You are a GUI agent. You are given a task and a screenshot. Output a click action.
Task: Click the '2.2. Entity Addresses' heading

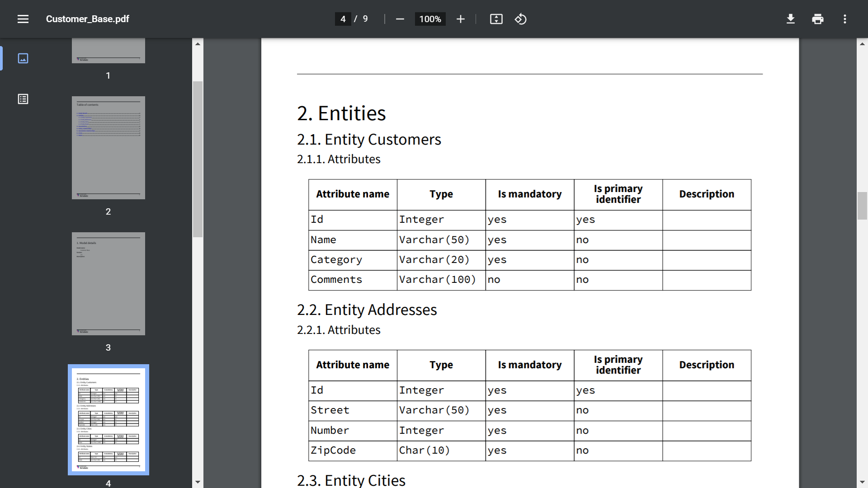[x=367, y=310]
